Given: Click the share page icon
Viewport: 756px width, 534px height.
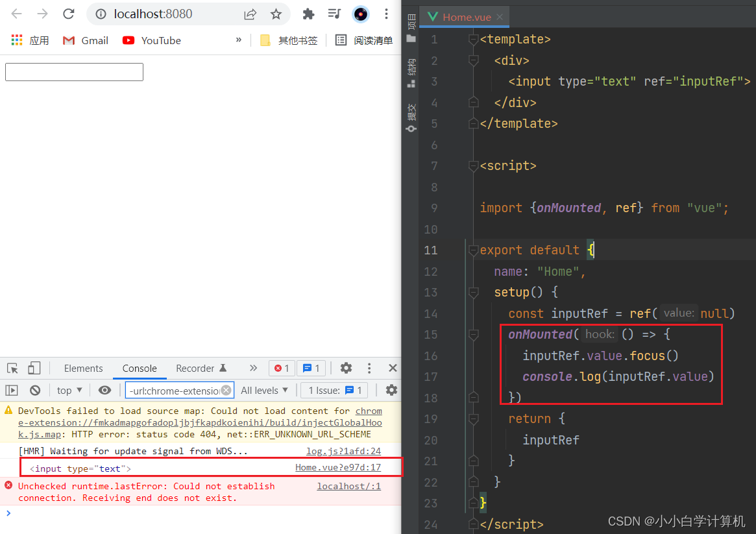Looking at the screenshot, I should coord(250,14).
